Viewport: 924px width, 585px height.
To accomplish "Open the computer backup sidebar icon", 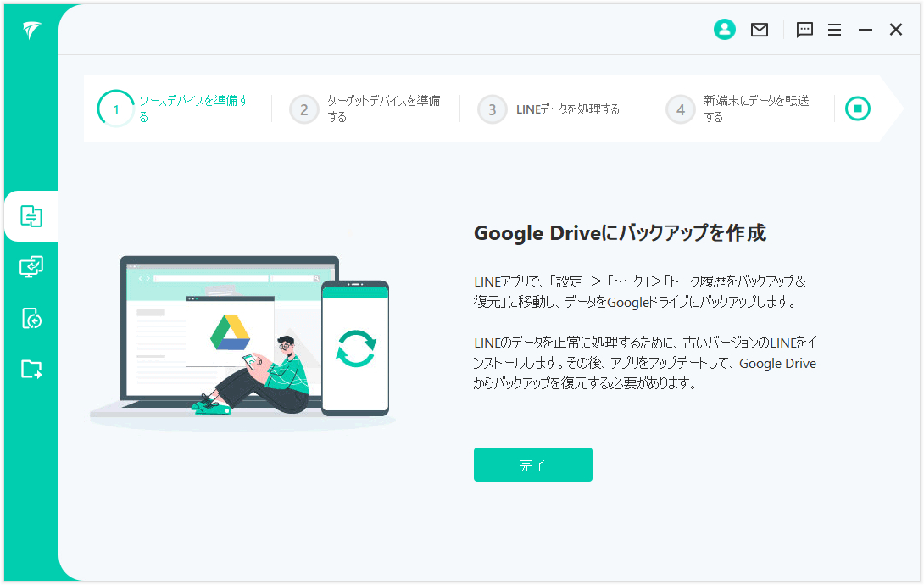I will [x=31, y=267].
